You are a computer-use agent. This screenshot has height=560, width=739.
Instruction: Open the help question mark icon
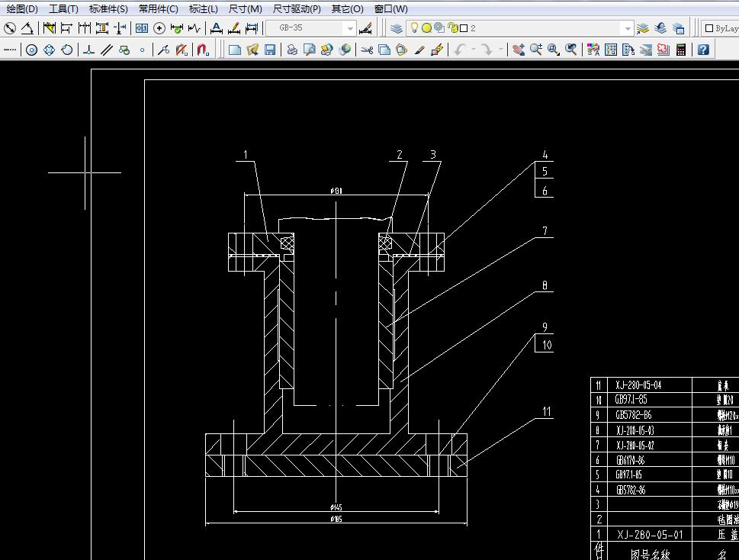[702, 50]
